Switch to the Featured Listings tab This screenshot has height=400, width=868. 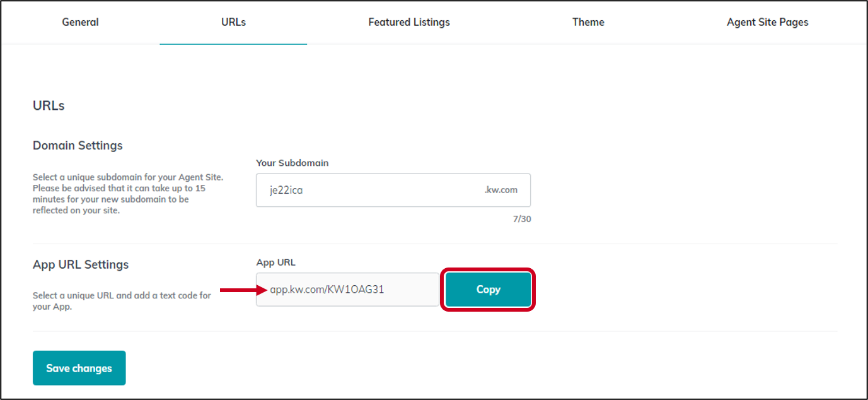pyautogui.click(x=409, y=22)
